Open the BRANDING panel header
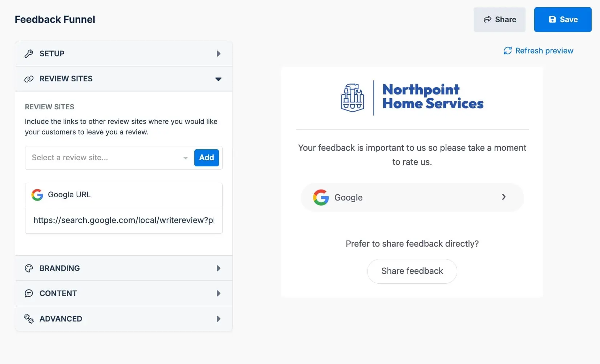Viewport: 600px width, 364px height. [124, 268]
